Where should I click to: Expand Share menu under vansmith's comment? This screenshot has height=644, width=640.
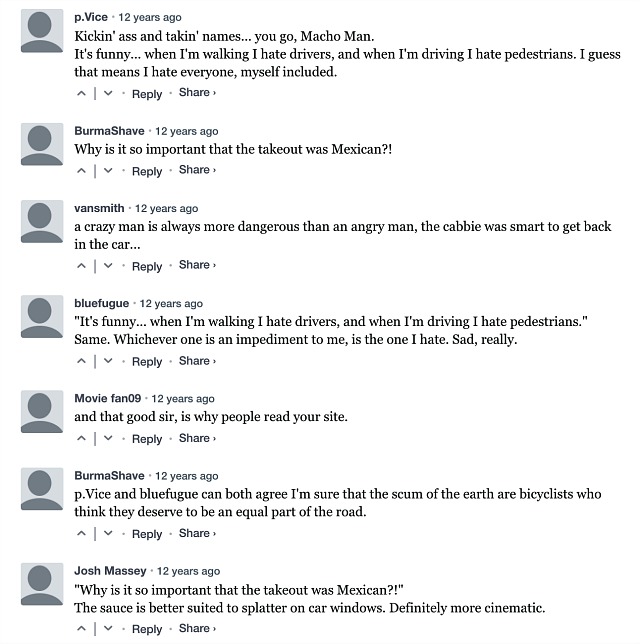[197, 265]
